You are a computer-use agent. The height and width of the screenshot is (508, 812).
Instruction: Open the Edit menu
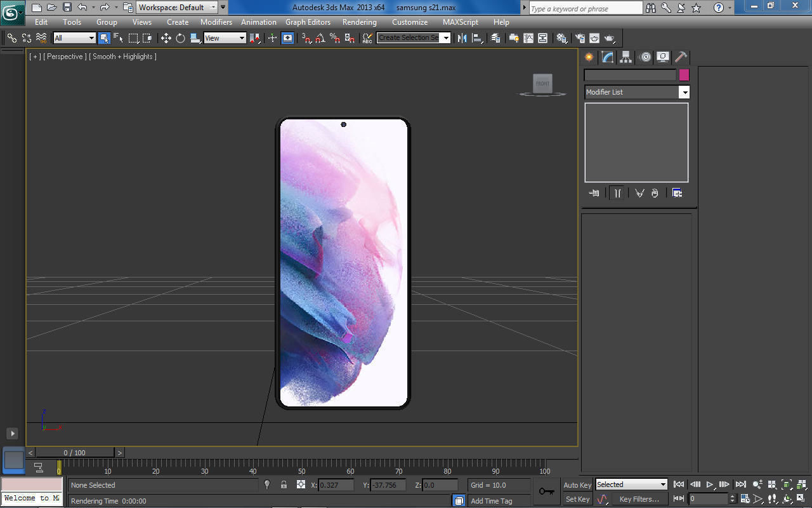41,22
